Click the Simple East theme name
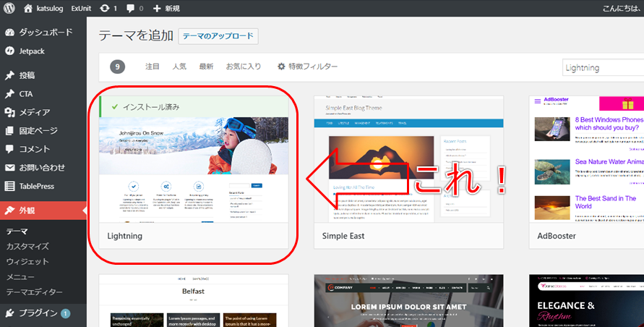This screenshot has height=327, width=644. 343,236
